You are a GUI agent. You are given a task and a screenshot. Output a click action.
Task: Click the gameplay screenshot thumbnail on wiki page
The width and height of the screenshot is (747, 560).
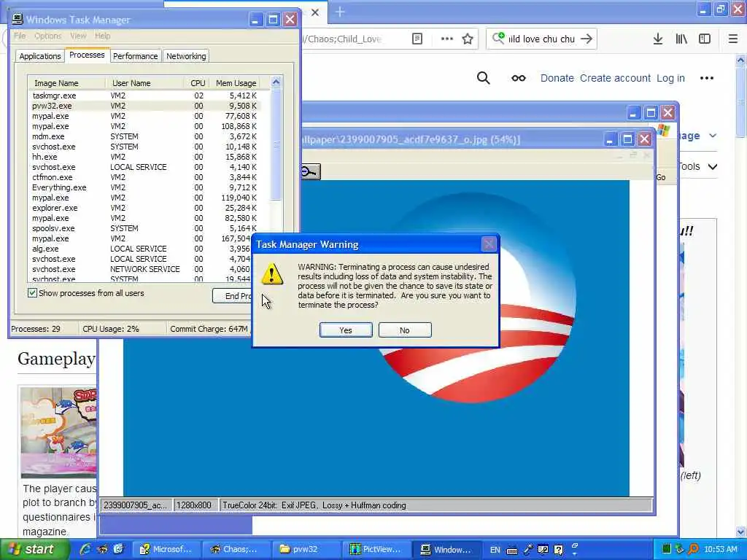(x=58, y=433)
